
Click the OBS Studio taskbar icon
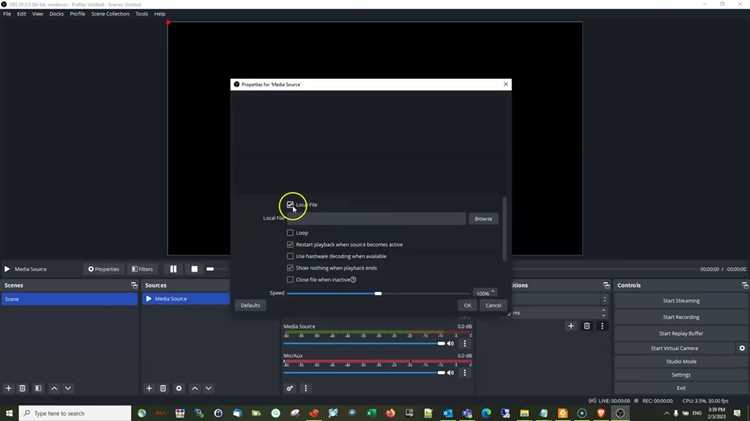620,413
